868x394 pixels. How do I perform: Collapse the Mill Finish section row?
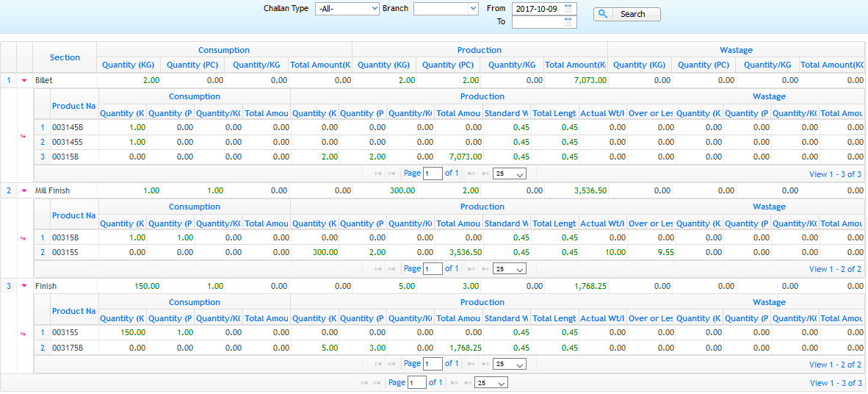pyautogui.click(x=23, y=191)
